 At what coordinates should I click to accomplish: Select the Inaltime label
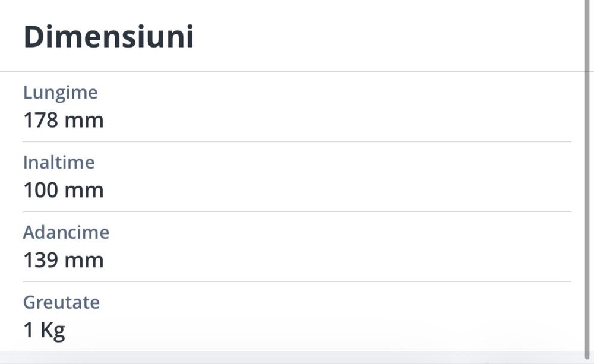[x=58, y=163]
